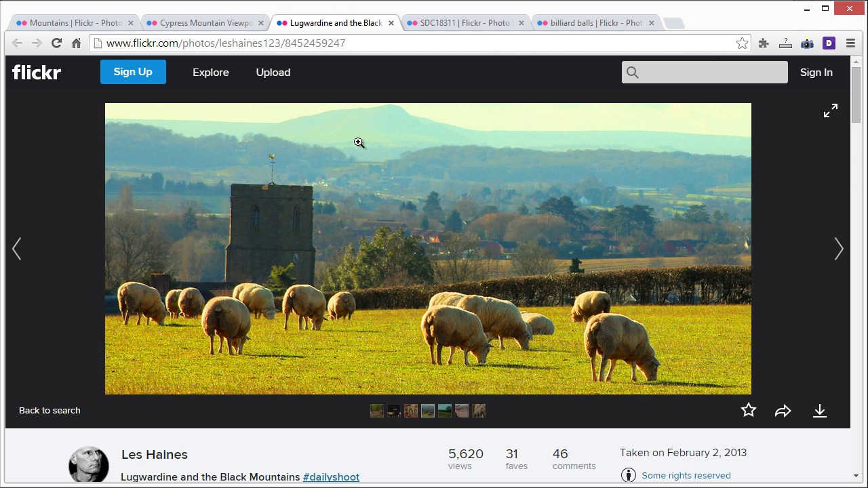Open a new browser tab
Image resolution: width=868 pixels, height=488 pixels.
pos(673,23)
